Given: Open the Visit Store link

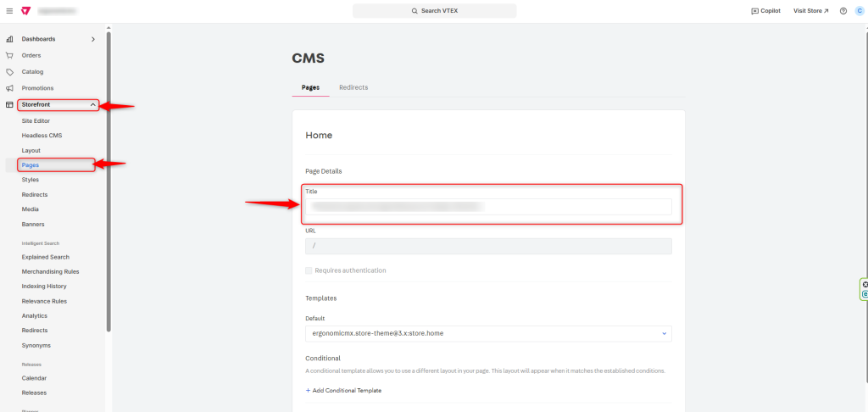Looking at the screenshot, I should pos(810,11).
